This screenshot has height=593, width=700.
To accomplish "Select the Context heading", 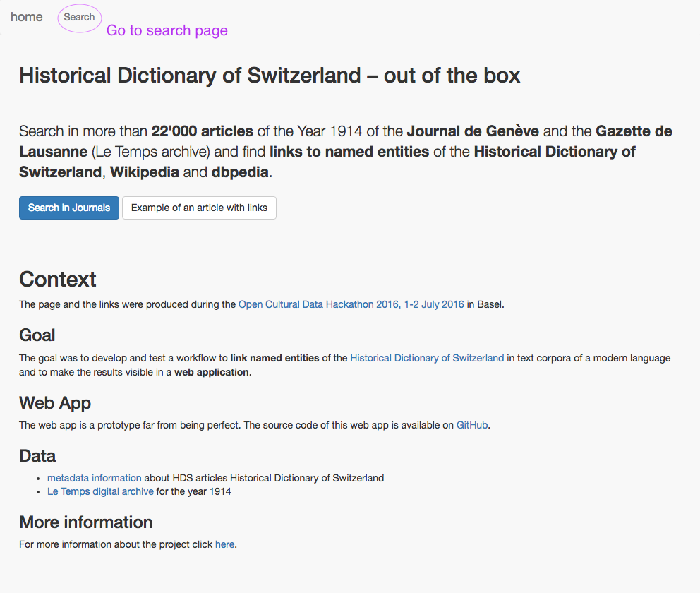I will (58, 279).
